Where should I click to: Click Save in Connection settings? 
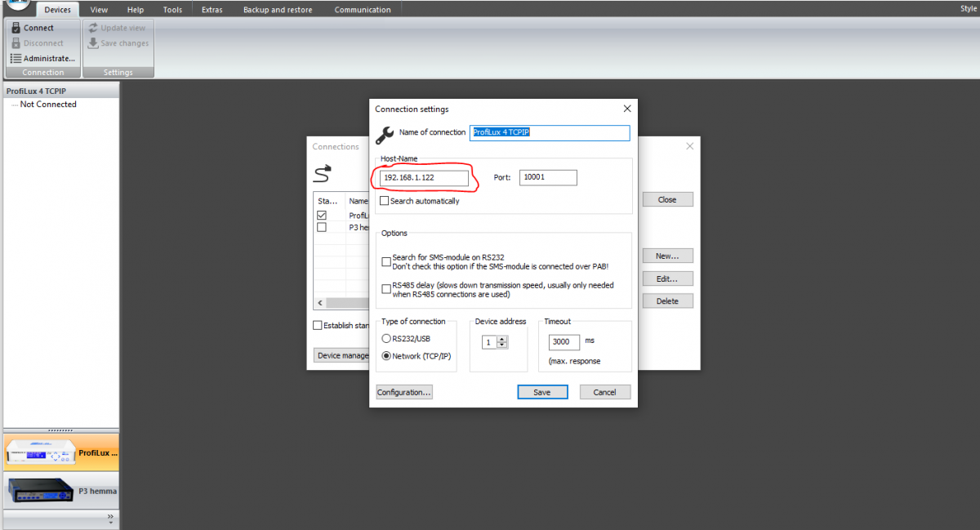(542, 392)
